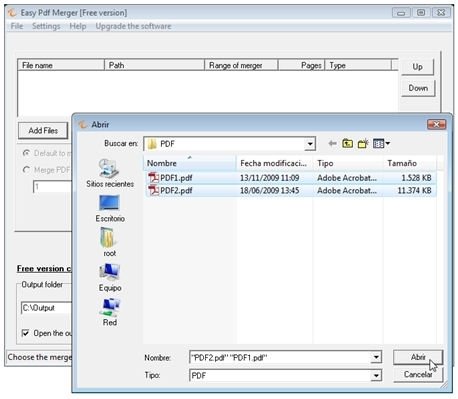Viewport: 458px width, 399px height.
Task: Click the Type column header
Action: tap(358, 65)
